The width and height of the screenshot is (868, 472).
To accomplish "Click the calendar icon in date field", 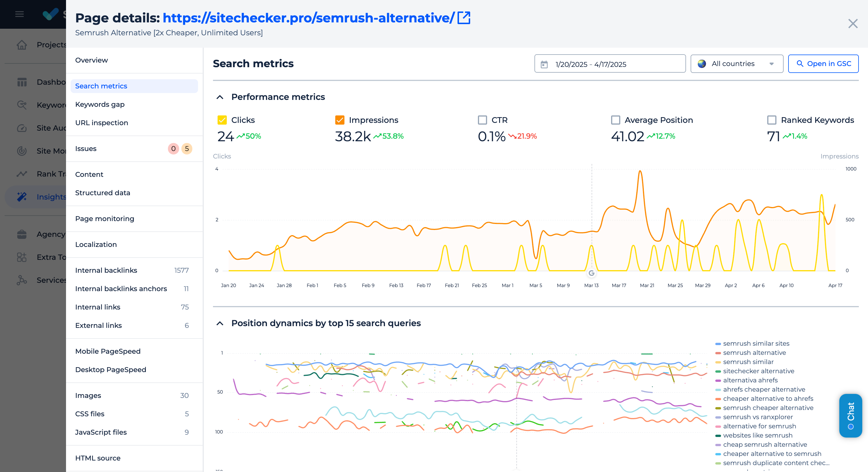I will 544,64.
